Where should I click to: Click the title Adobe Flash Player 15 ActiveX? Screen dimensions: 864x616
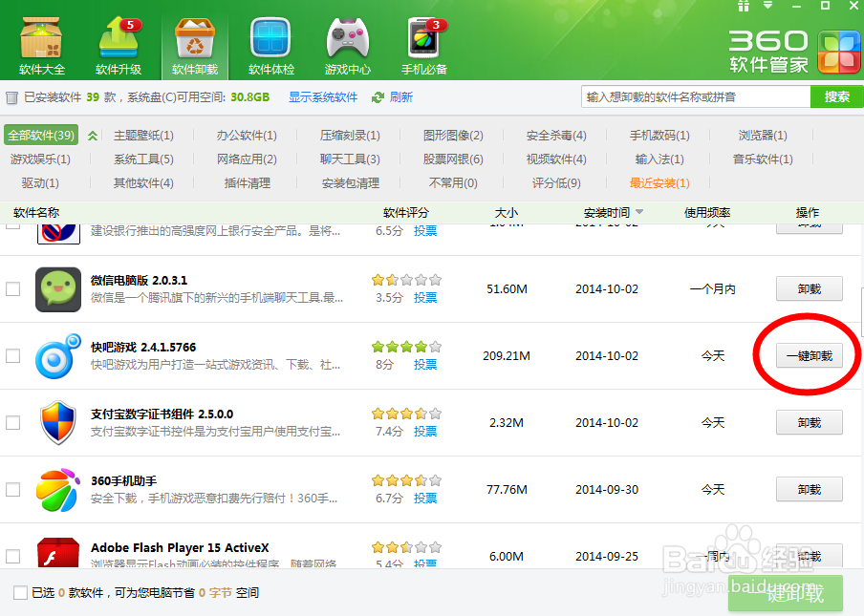[180, 548]
